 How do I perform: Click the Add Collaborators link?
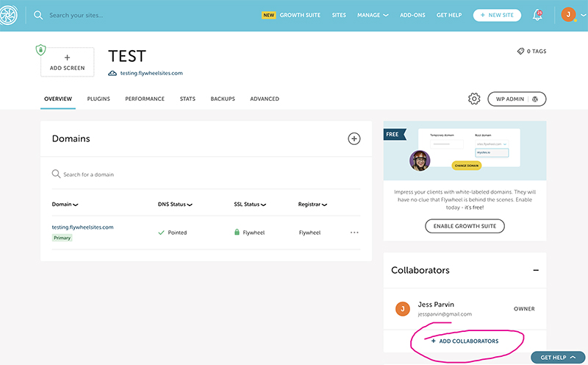465,341
